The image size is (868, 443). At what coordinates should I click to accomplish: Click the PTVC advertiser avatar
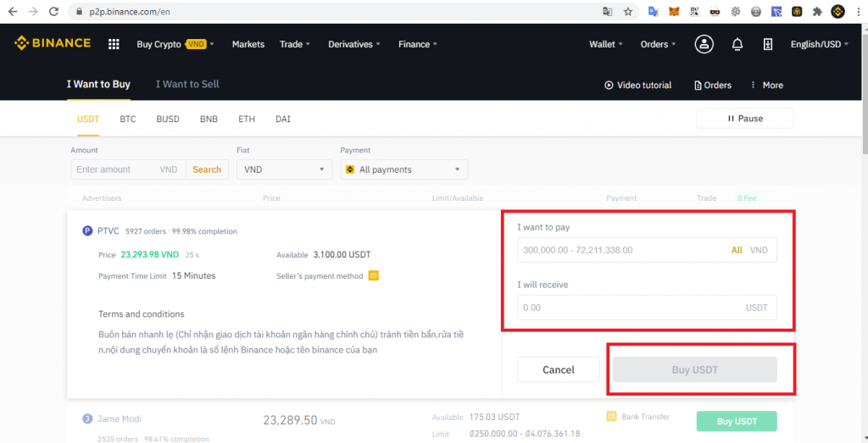point(87,231)
